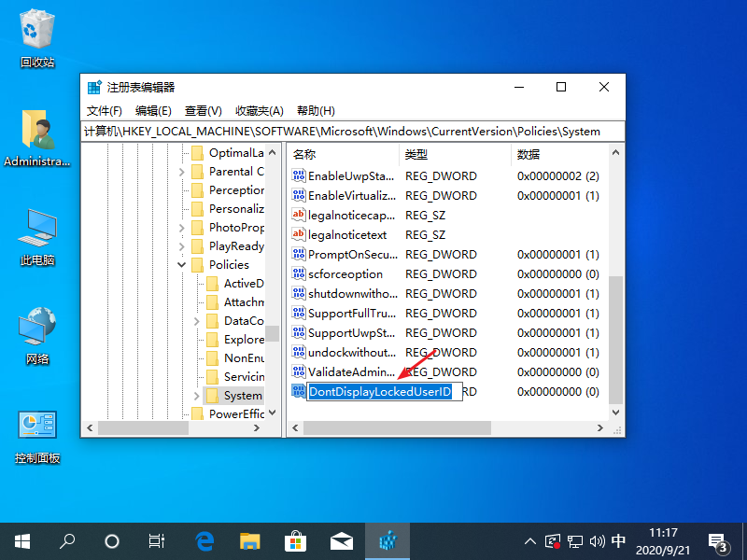747x560 pixels.
Task: Show hidden icons with tray chevron
Action: 529,540
